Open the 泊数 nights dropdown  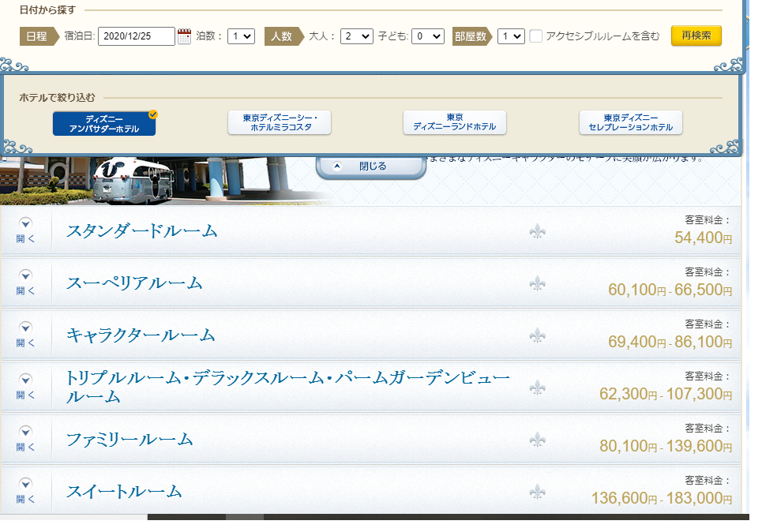242,36
